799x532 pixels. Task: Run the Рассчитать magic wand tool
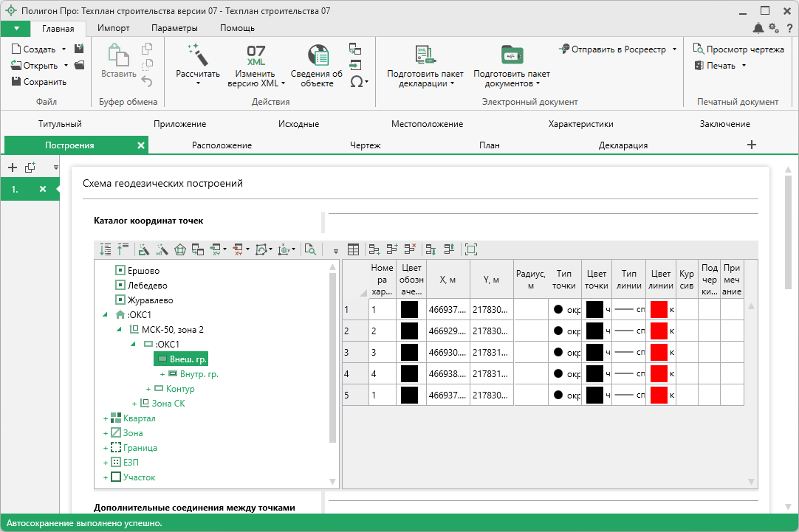(x=197, y=55)
